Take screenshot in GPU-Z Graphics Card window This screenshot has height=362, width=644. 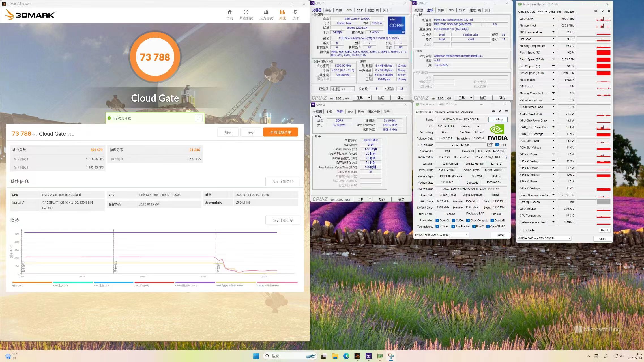[493, 111]
